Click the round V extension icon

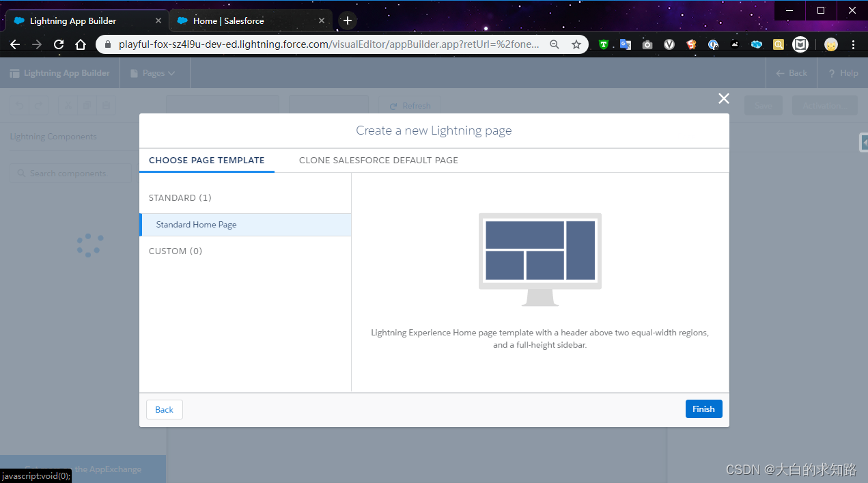pyautogui.click(x=669, y=44)
